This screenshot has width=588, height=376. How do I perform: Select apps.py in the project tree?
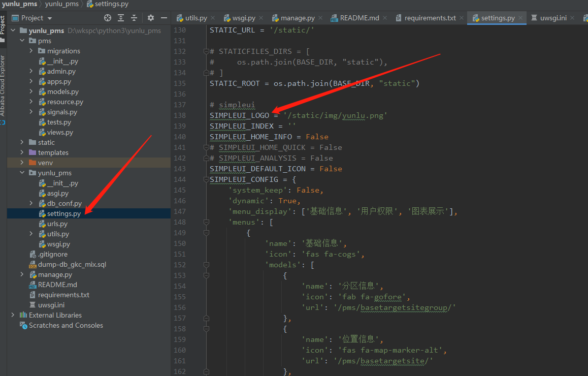coord(59,81)
